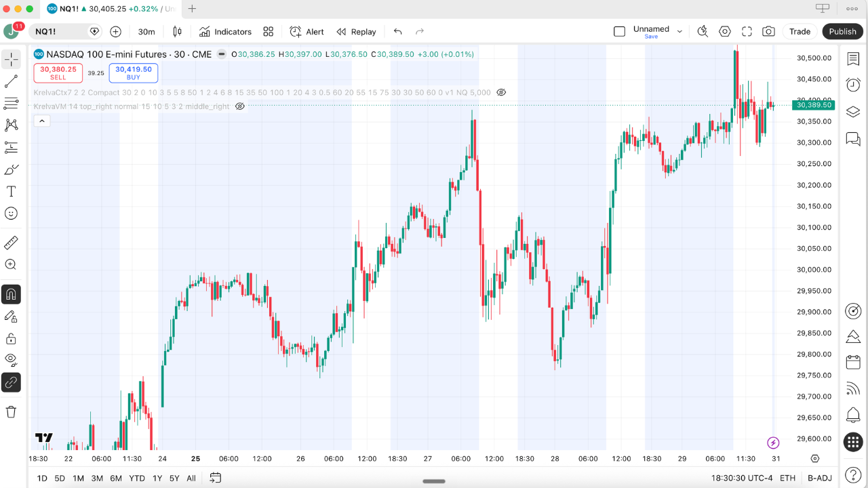868x488 pixels.
Task: Select the ruler measure tool
Action: (11, 243)
